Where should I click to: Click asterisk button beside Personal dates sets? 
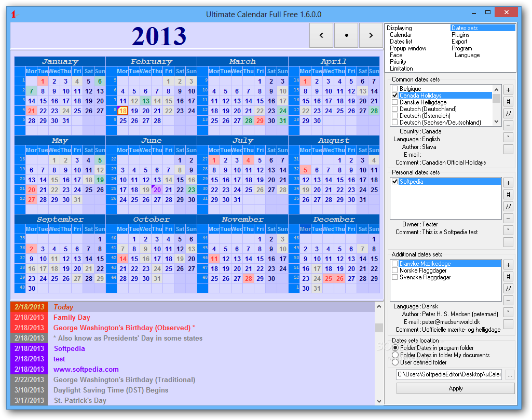click(x=508, y=231)
